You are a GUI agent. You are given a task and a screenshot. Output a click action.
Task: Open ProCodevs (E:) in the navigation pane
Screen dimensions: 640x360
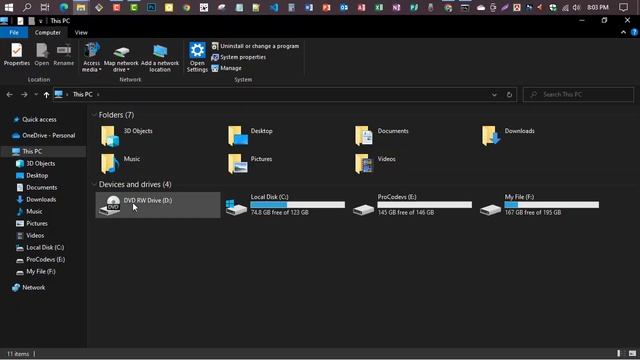[45, 260]
